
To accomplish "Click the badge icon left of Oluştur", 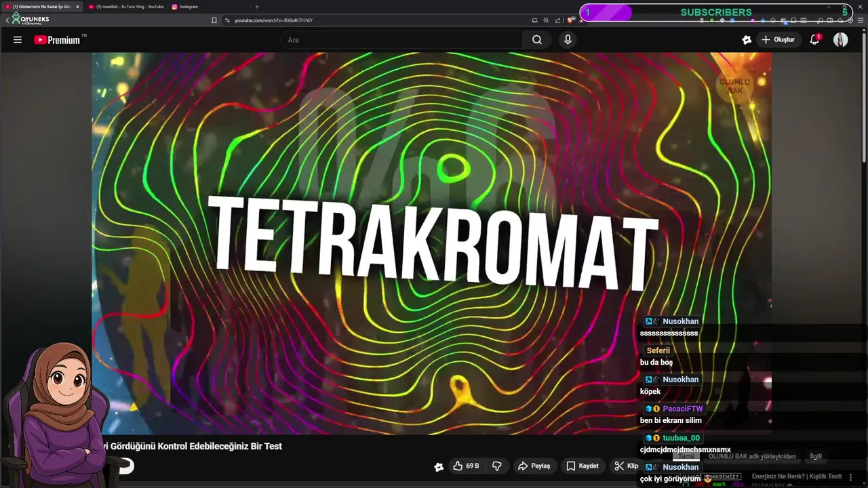I will pos(747,40).
